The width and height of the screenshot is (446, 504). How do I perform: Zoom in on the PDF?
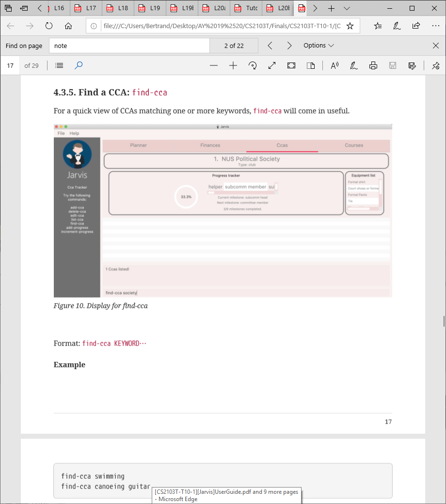tap(233, 65)
